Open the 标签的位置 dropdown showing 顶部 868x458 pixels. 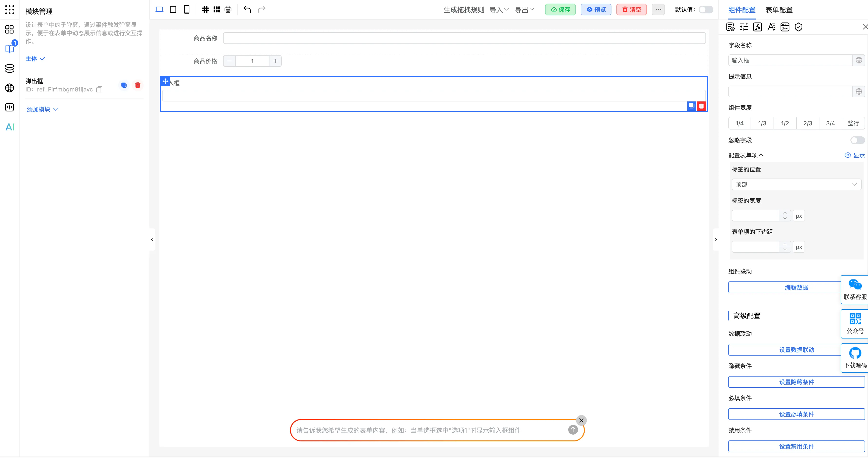(x=796, y=184)
